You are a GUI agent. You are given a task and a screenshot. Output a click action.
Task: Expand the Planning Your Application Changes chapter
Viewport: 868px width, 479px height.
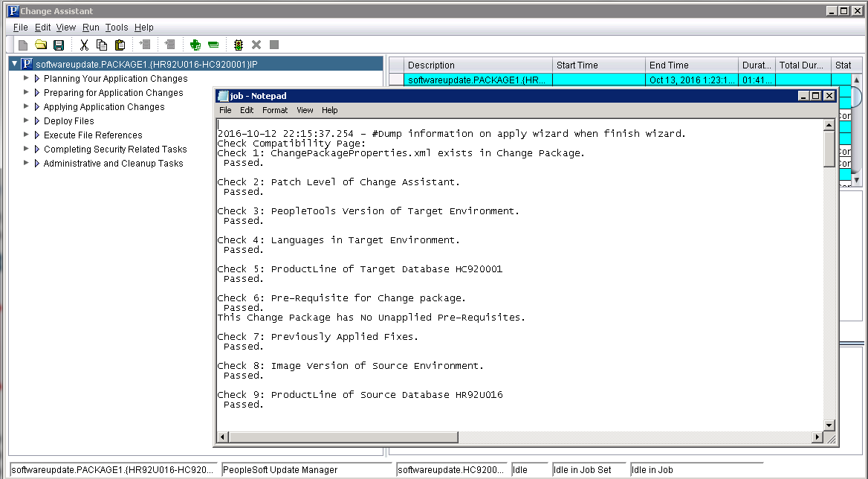26,78
